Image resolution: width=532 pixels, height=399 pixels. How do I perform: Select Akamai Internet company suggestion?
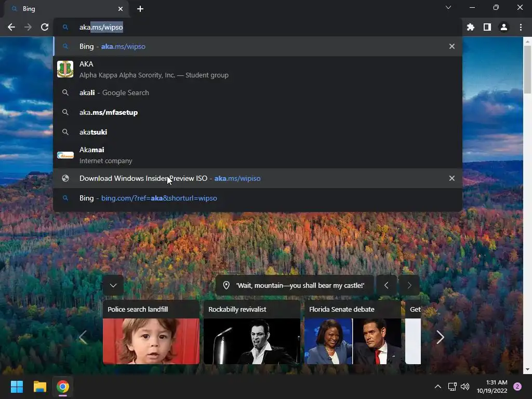(258, 155)
